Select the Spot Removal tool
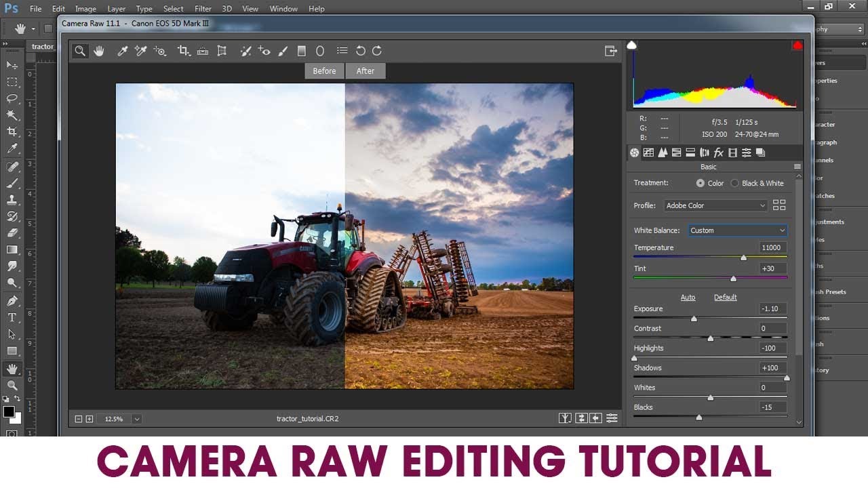This screenshot has height=488, width=868. click(245, 51)
